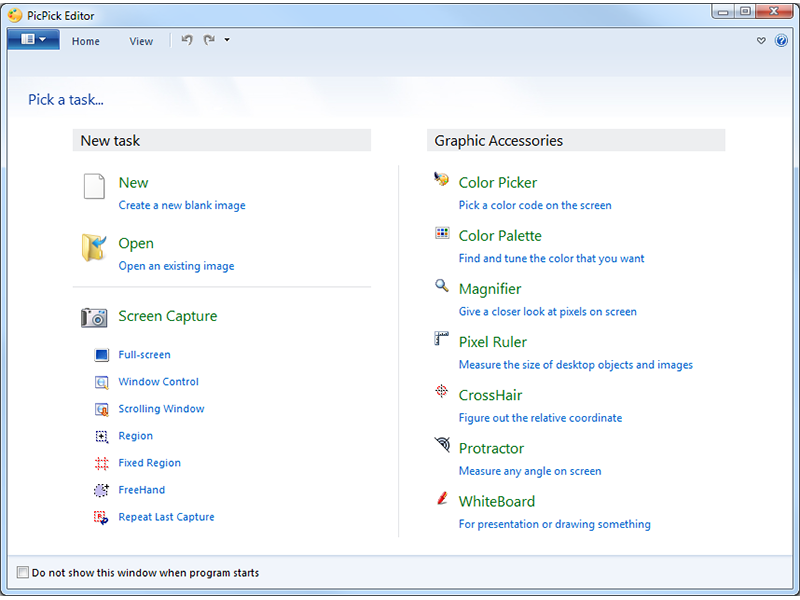The width and height of the screenshot is (800, 600).
Task: Collapse the ribbon with the chevron
Action: click(761, 41)
